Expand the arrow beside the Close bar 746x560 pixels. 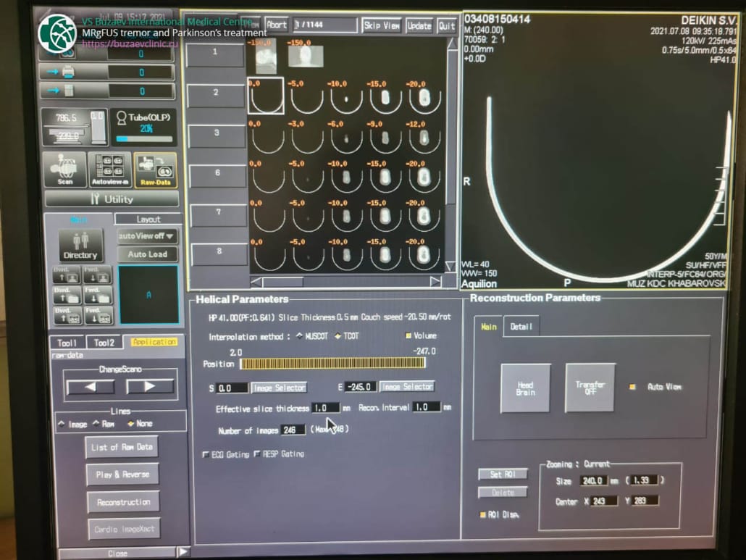coord(183,552)
